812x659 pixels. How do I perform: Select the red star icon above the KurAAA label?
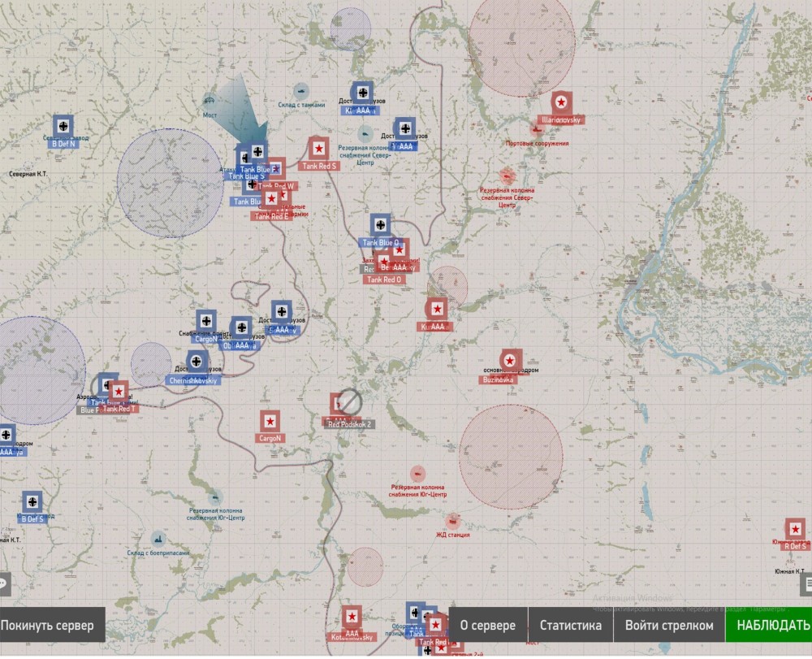[x=437, y=309]
